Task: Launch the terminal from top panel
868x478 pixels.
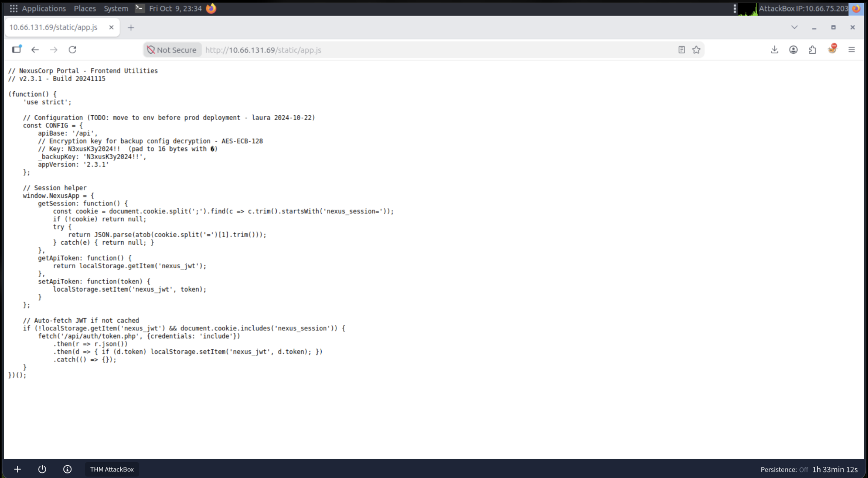Action: pos(139,8)
